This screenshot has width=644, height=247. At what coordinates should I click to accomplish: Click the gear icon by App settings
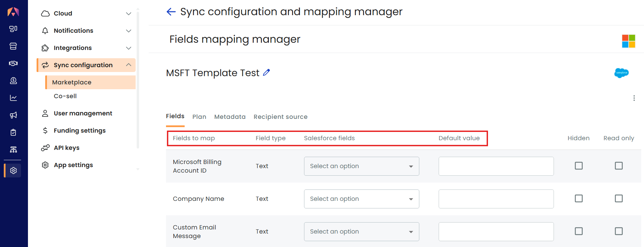(45, 165)
